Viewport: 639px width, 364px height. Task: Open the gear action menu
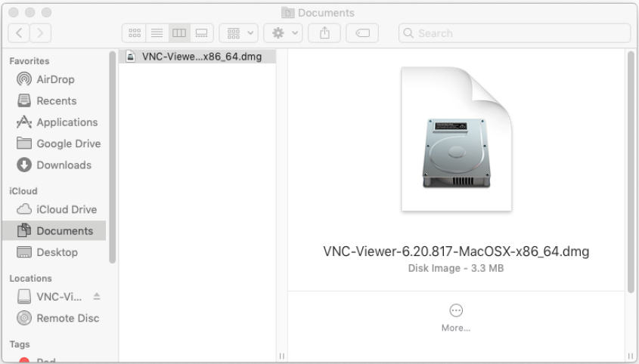(x=284, y=33)
